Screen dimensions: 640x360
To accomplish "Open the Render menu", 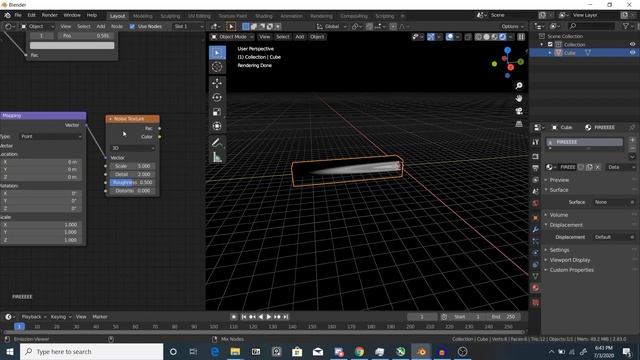I will [x=50, y=15].
